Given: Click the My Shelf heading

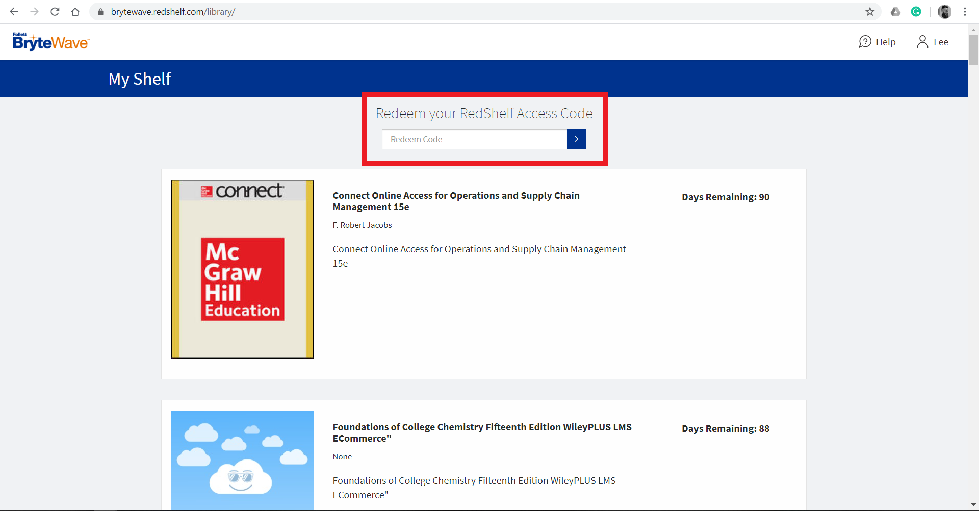Looking at the screenshot, I should (x=140, y=79).
